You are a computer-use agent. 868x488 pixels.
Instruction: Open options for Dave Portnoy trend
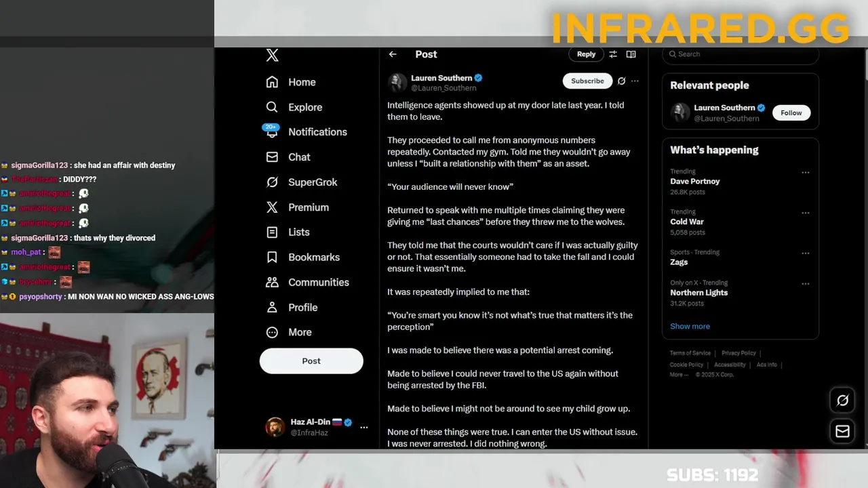click(806, 173)
